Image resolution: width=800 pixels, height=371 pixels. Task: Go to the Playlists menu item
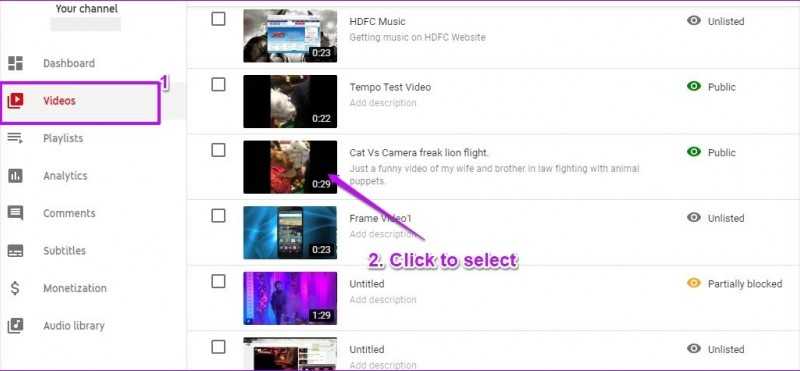point(63,138)
